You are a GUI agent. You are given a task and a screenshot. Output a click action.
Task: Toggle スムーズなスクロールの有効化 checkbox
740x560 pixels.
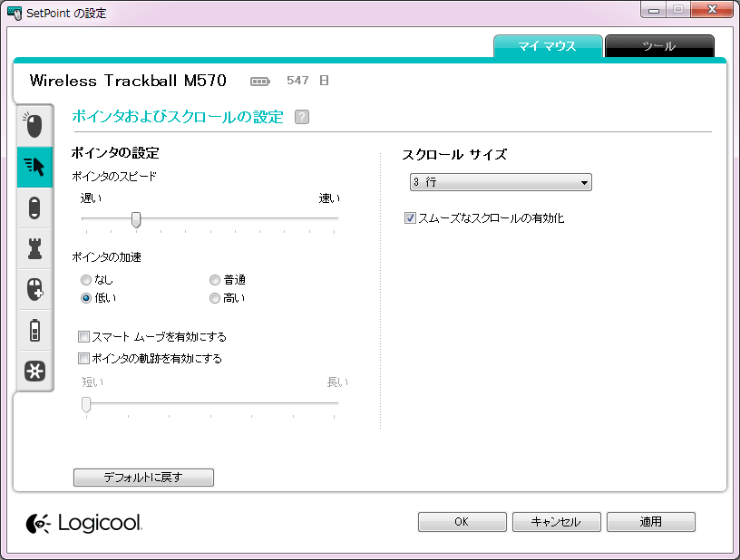[x=410, y=217]
